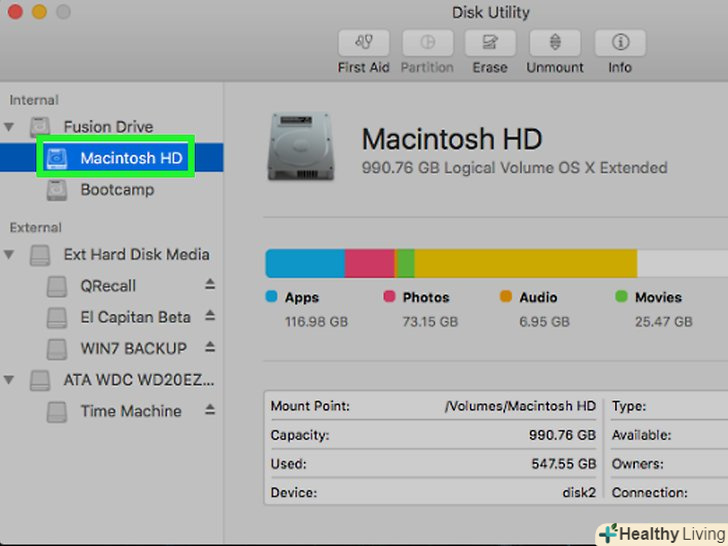Image resolution: width=728 pixels, height=546 pixels.
Task: Click the Time Machine drive icon
Action: pos(57,411)
